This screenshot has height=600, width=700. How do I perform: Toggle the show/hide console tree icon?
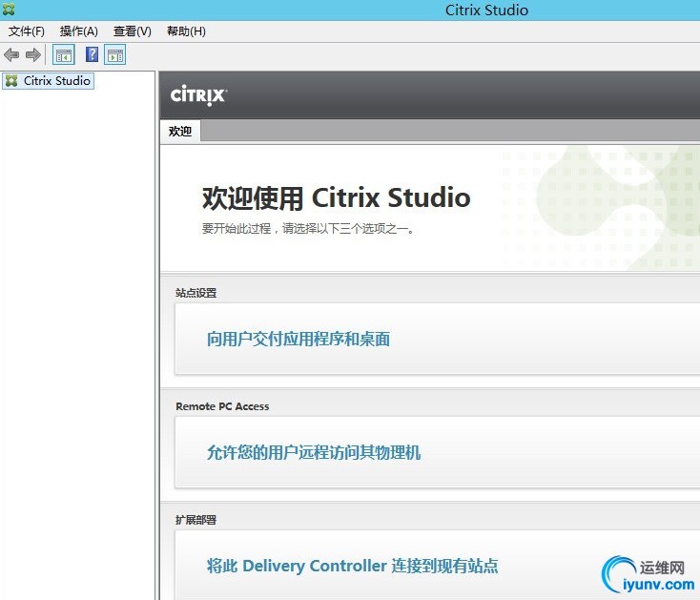coord(63,55)
